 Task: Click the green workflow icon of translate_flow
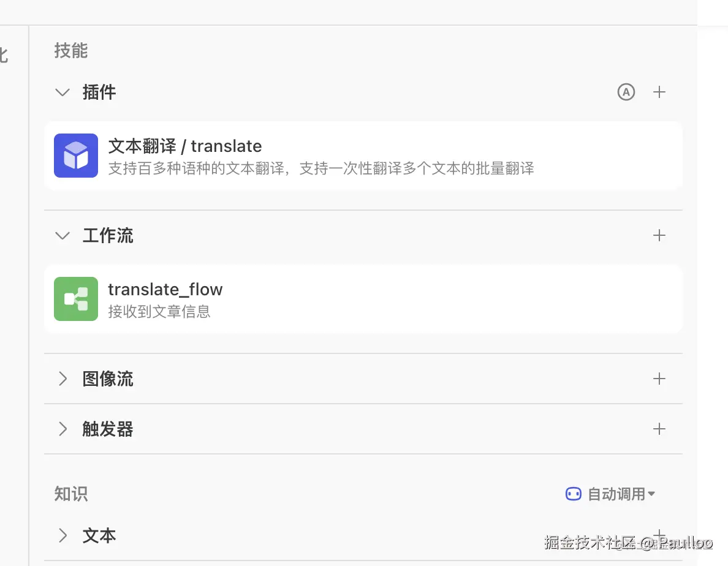[x=75, y=299]
